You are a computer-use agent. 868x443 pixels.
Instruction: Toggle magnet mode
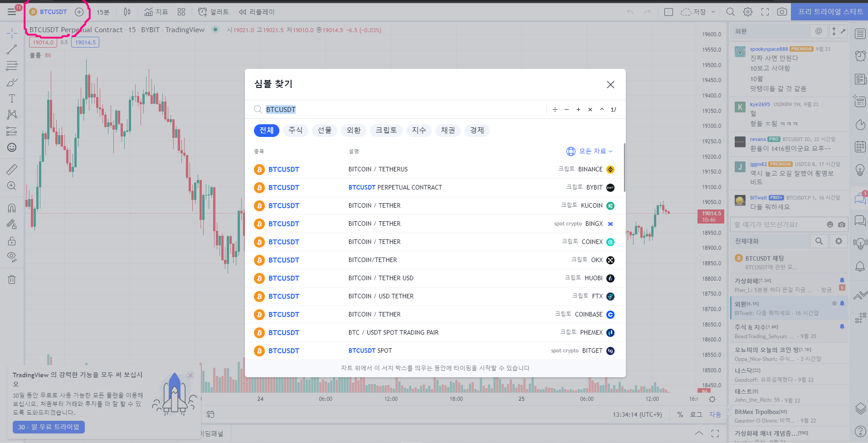tap(12, 208)
